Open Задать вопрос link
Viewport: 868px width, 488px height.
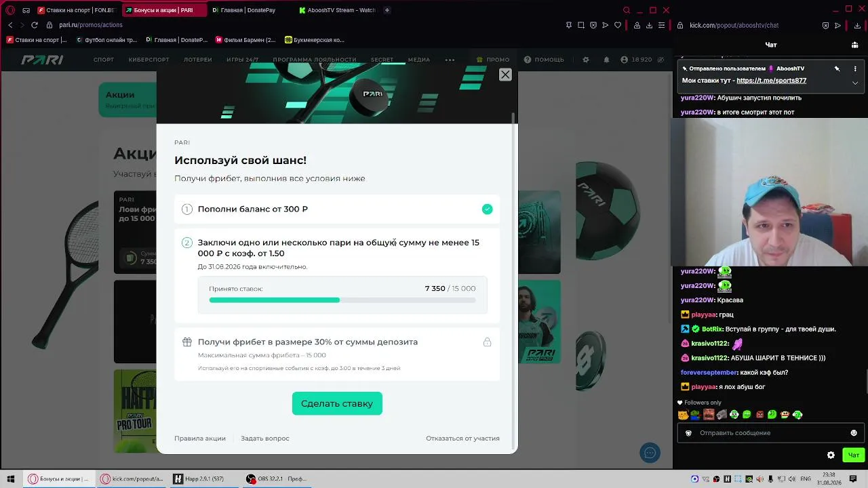tap(265, 439)
